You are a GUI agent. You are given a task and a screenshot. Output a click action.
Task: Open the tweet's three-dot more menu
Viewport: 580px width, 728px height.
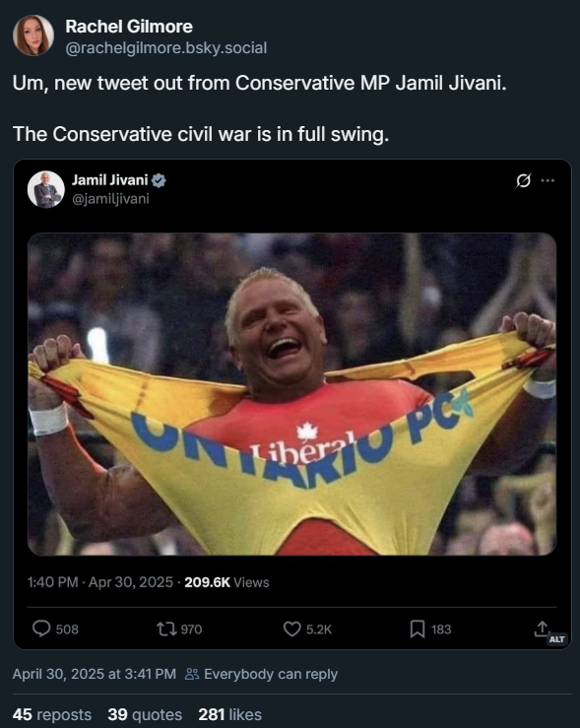[548, 180]
